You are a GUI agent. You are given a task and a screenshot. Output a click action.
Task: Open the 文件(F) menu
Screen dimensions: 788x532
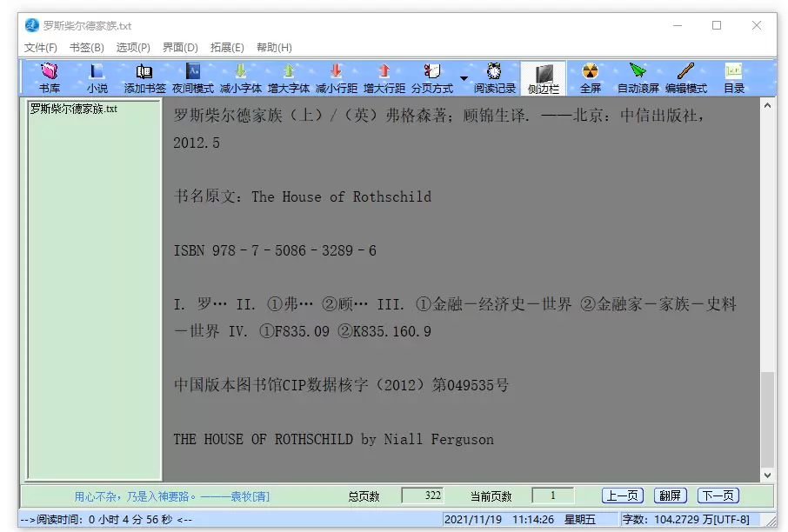[41, 47]
